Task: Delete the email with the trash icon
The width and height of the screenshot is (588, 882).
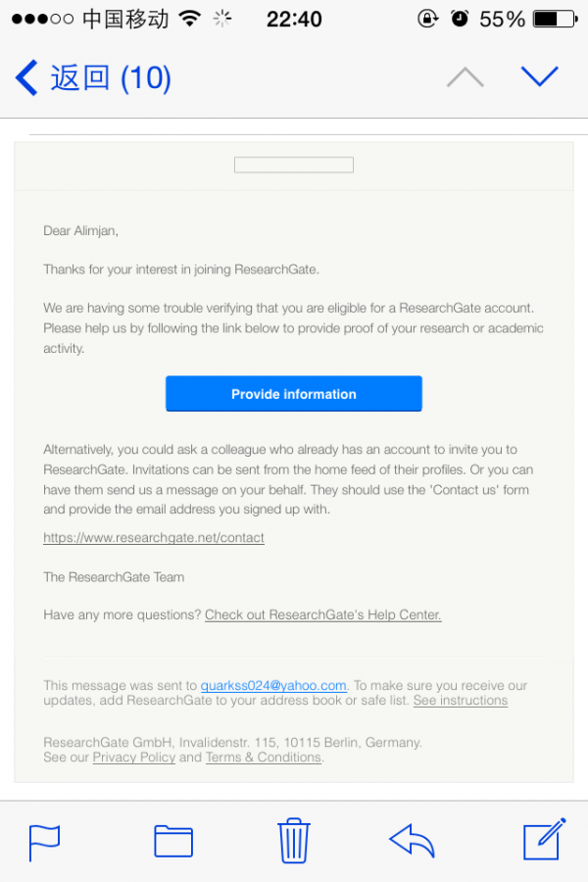Action: click(294, 840)
